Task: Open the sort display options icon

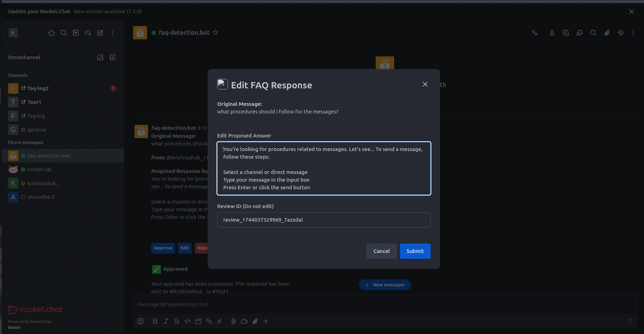Action: (88, 33)
